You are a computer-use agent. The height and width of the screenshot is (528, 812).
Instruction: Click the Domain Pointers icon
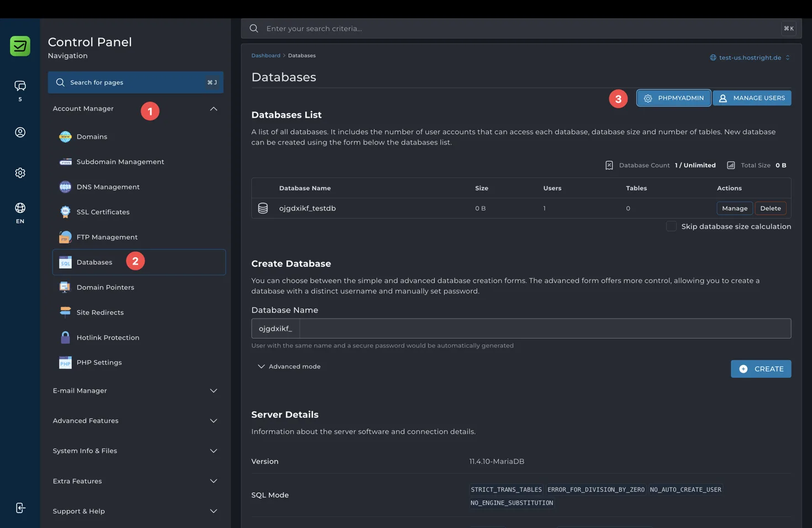click(65, 287)
